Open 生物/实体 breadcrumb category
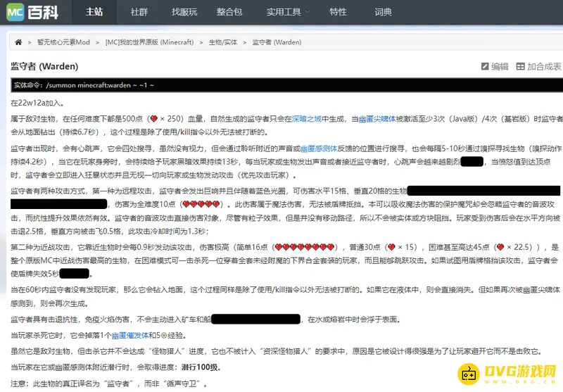This screenshot has width=563, height=392. tap(223, 42)
